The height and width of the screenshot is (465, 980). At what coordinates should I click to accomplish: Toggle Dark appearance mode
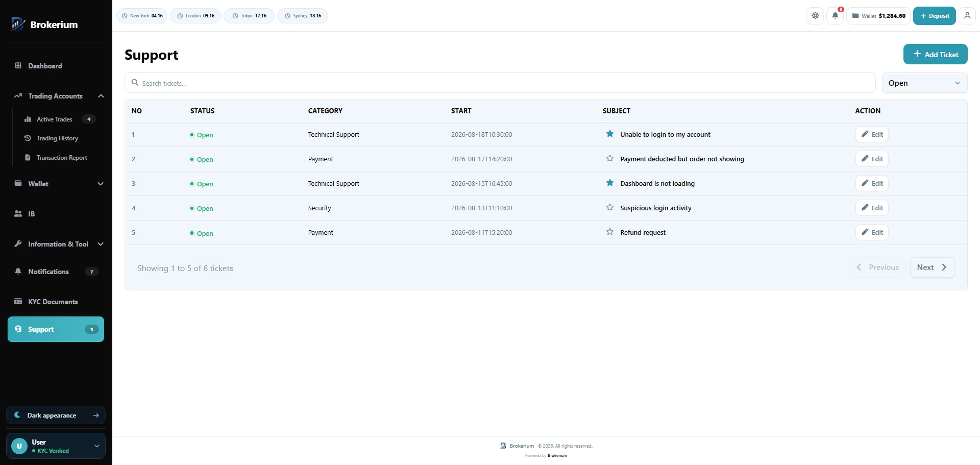56,415
